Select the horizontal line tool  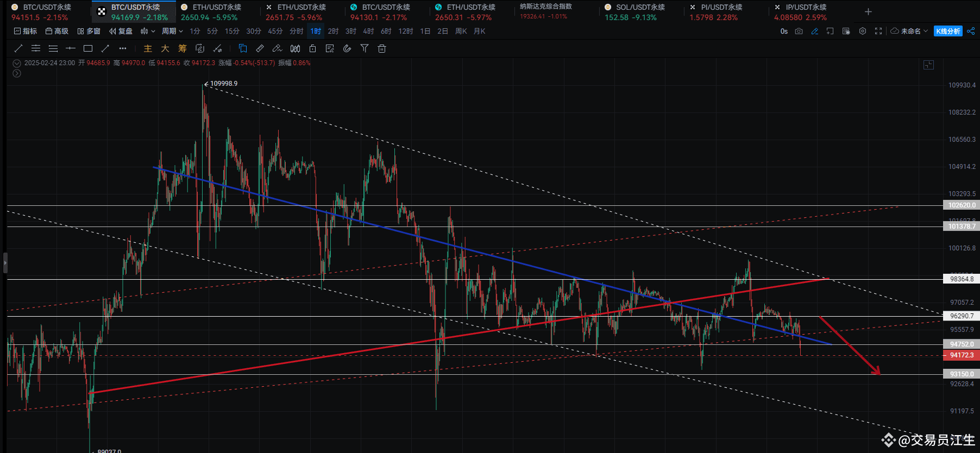[x=71, y=48]
